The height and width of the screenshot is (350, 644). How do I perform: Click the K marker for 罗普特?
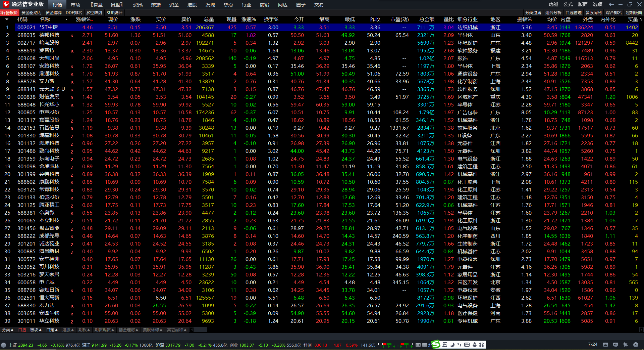(72, 51)
